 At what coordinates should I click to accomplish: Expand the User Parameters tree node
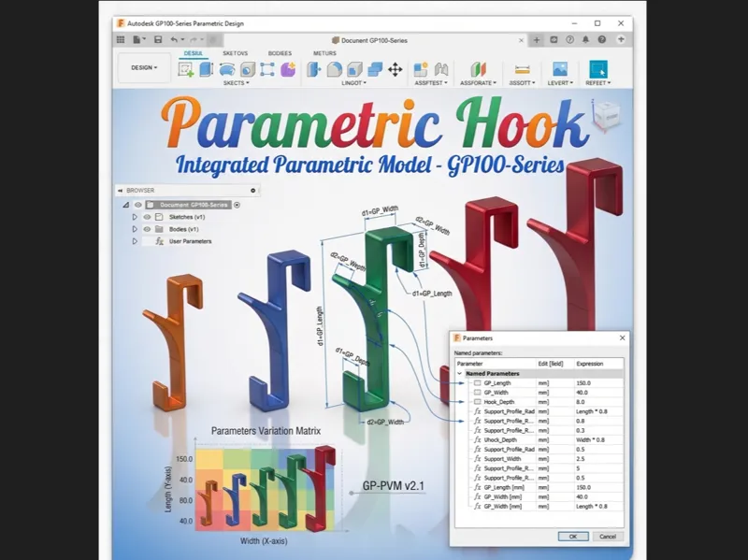click(135, 241)
